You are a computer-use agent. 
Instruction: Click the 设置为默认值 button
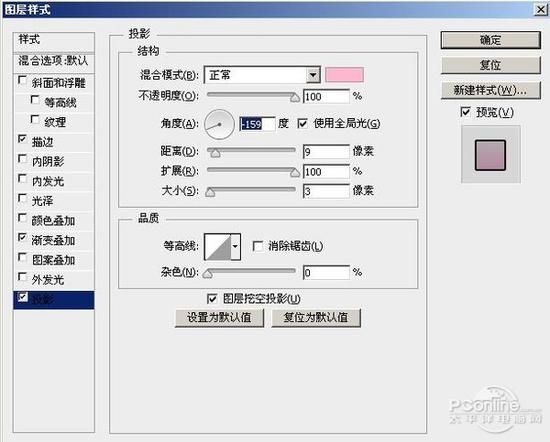pyautogui.click(x=219, y=317)
